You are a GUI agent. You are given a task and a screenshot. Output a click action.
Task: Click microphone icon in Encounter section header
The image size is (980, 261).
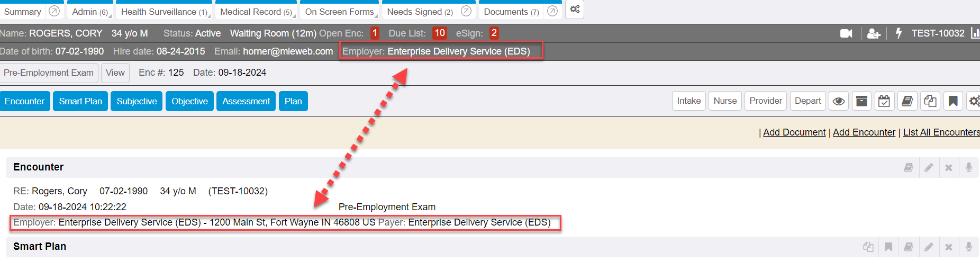(x=969, y=167)
